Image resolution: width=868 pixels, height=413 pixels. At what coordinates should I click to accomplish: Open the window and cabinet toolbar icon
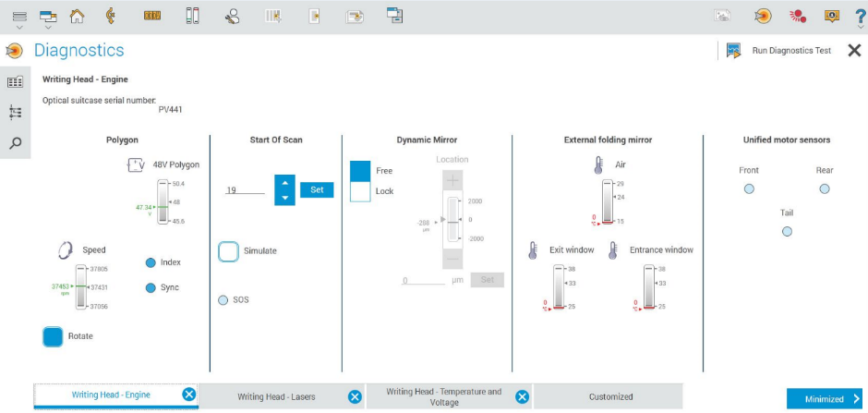point(394,16)
